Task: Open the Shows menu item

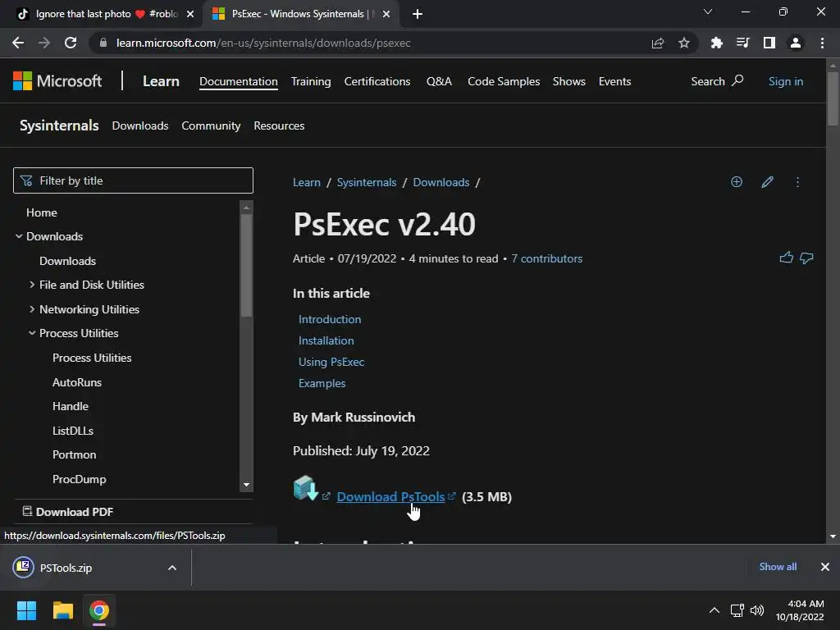Action: (x=569, y=81)
